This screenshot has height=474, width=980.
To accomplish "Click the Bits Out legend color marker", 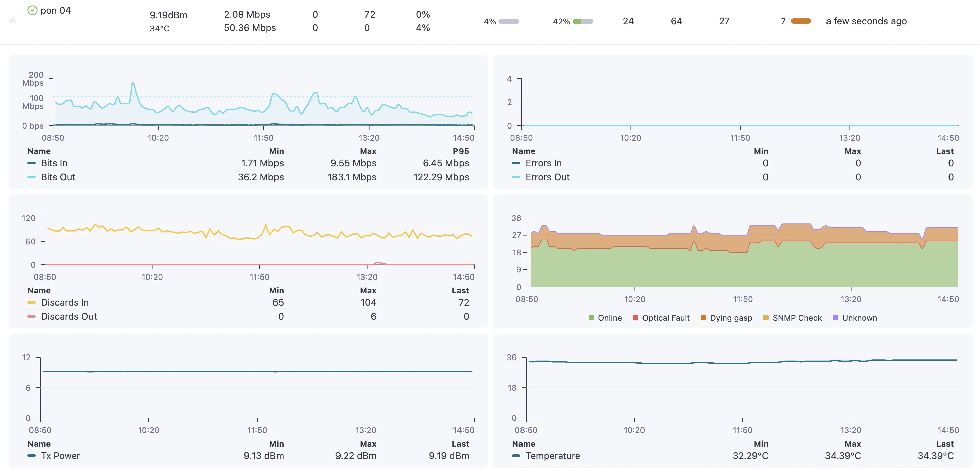I will pyautogui.click(x=32, y=177).
